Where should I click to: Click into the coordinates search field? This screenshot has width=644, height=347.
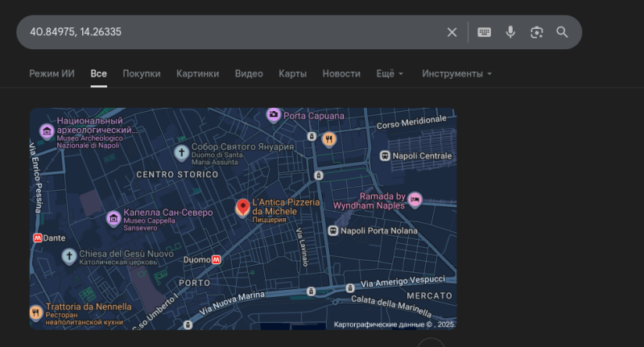click(225, 32)
